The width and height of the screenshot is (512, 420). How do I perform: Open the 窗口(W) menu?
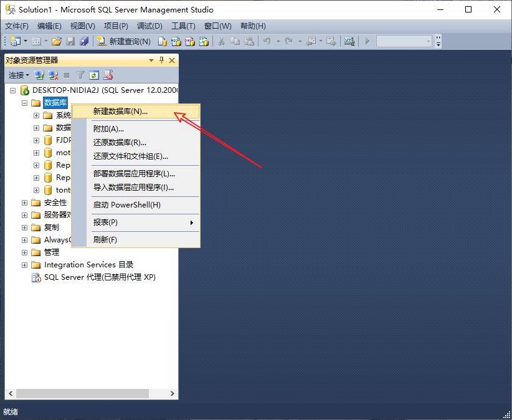(218, 26)
